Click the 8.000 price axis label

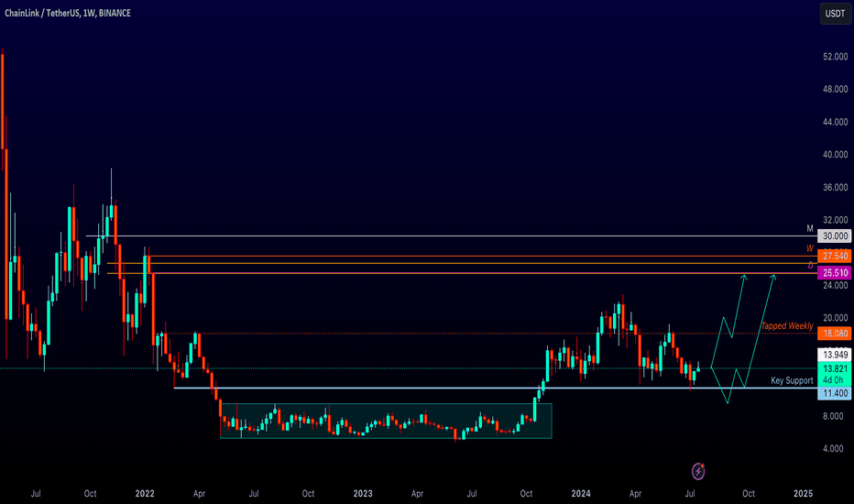point(833,416)
